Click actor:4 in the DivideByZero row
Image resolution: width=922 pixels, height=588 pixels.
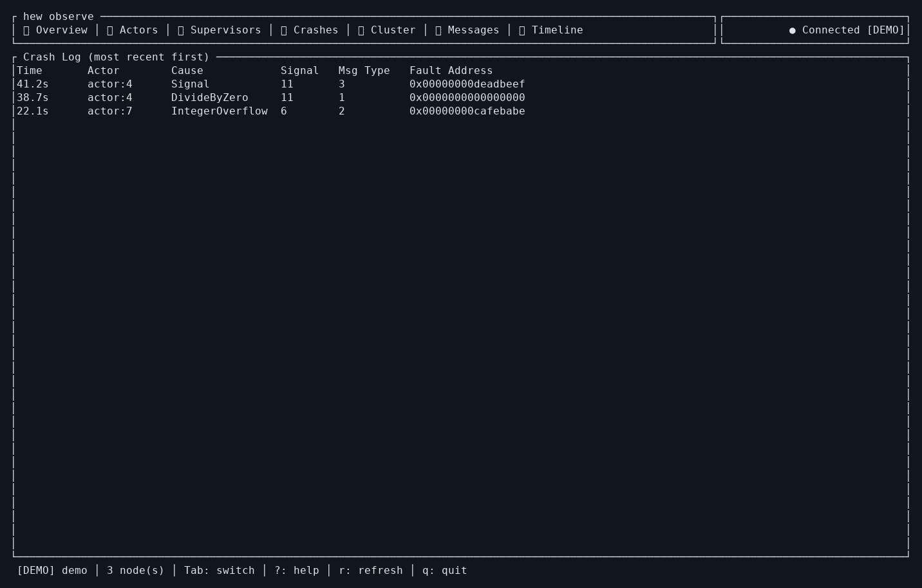(110, 98)
